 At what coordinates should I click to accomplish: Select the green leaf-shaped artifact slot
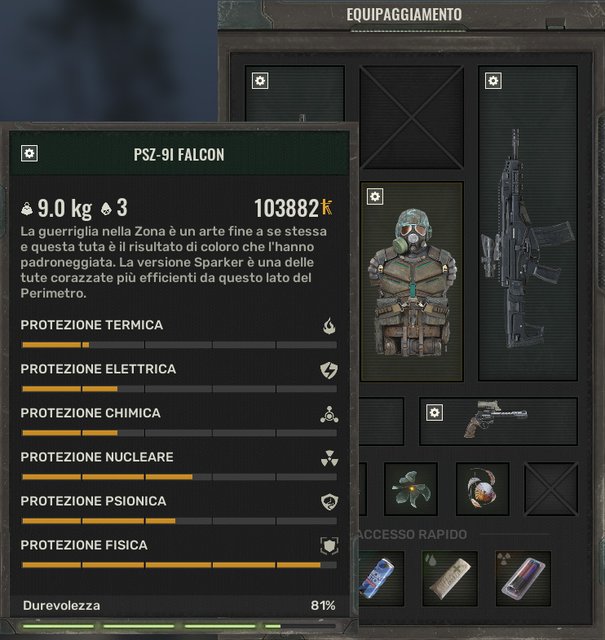(411, 489)
